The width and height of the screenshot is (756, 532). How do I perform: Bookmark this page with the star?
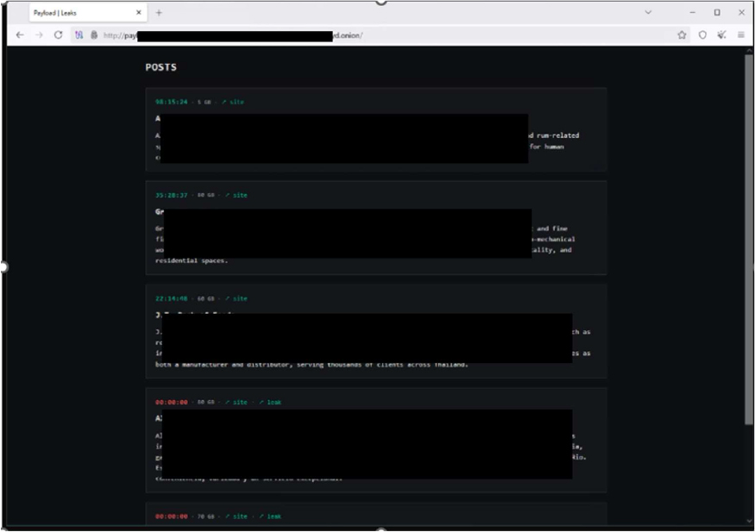click(x=682, y=34)
